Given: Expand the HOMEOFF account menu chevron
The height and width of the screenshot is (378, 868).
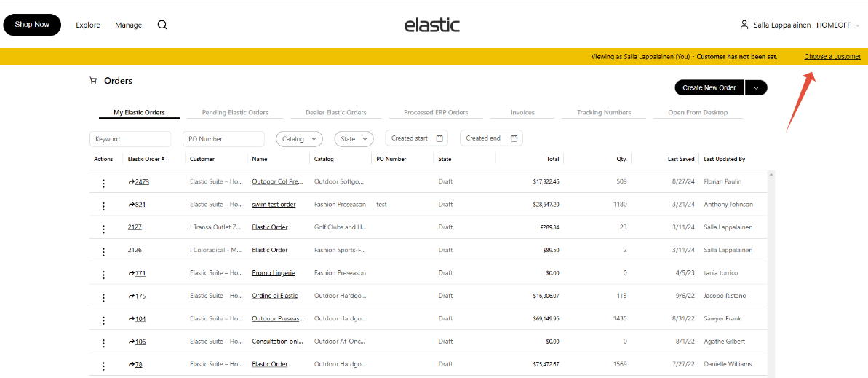Looking at the screenshot, I should 858,25.
